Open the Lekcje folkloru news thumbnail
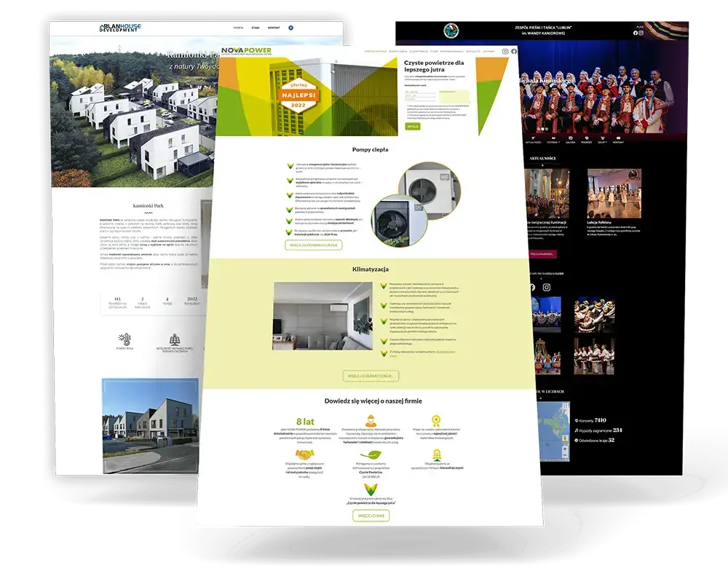This screenshot has width=728, height=568. tap(614, 194)
